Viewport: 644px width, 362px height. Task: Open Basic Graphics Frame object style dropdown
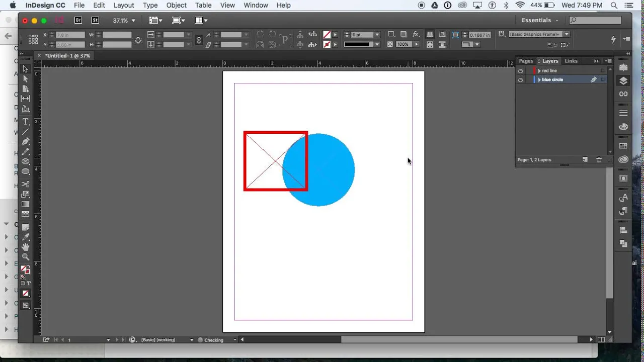[x=567, y=34]
